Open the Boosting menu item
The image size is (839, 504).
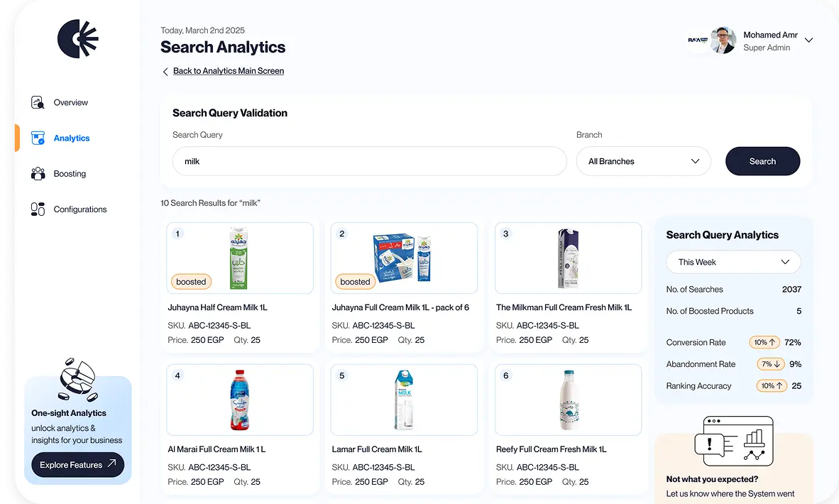coord(70,174)
